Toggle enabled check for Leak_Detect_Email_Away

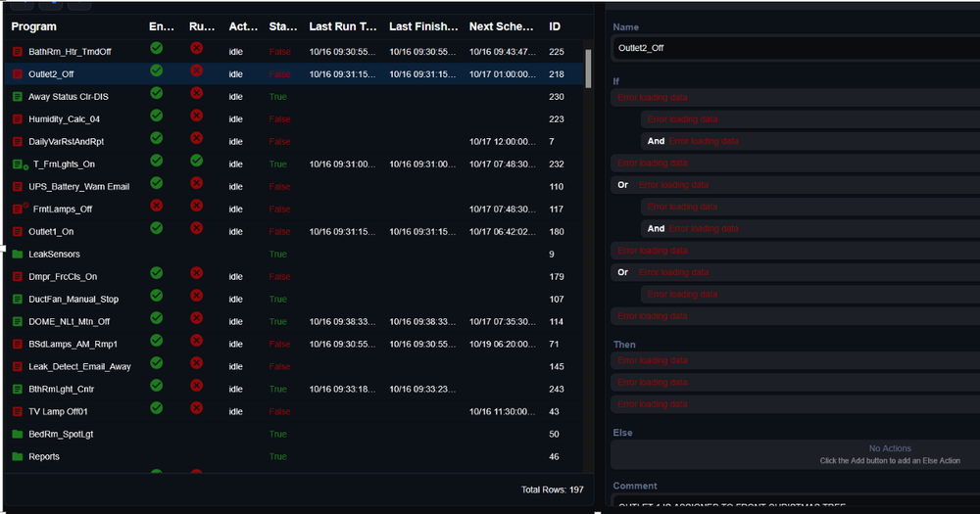tap(156, 363)
